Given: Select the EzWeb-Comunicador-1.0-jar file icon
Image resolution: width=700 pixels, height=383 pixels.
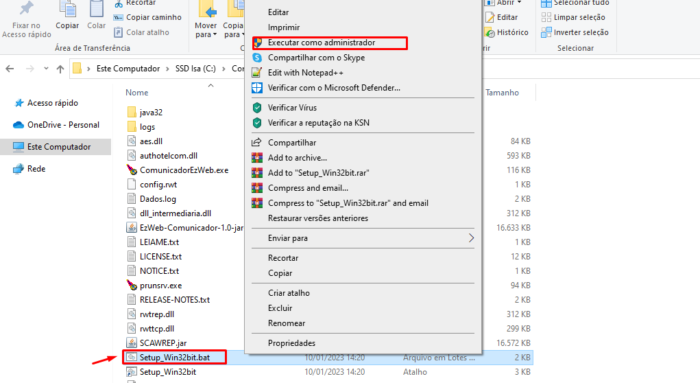Looking at the screenshot, I should click(x=132, y=228).
